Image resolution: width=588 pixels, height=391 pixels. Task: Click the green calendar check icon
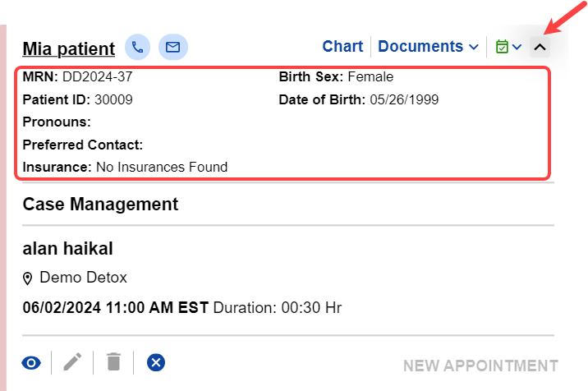502,47
